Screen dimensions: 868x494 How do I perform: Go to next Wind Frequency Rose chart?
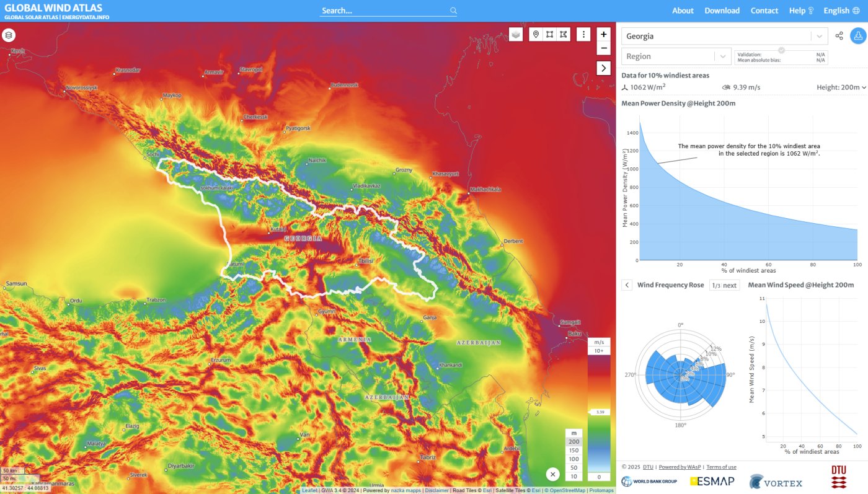tap(724, 285)
